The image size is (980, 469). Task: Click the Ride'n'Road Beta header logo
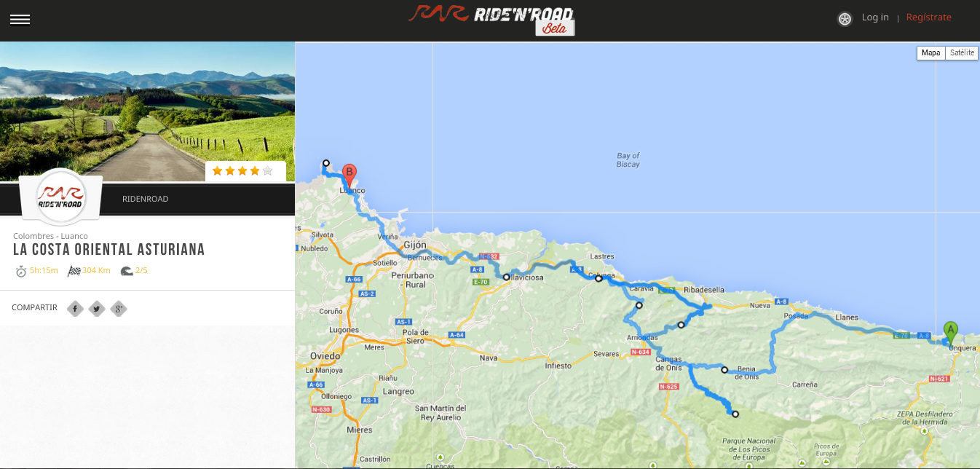491,20
